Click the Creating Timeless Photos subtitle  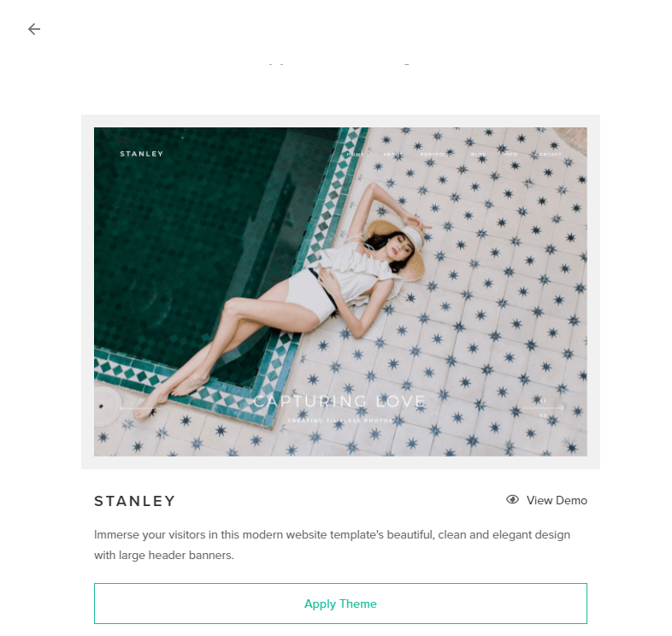[339, 421]
